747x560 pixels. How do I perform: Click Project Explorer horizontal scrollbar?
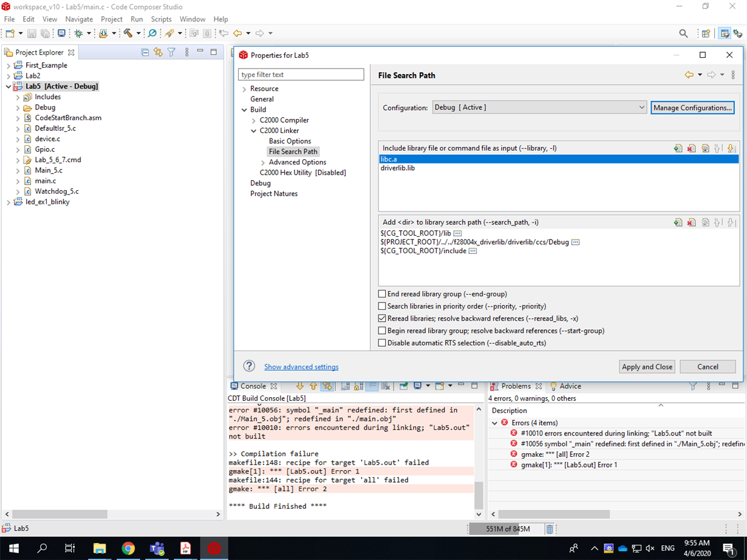(60, 514)
